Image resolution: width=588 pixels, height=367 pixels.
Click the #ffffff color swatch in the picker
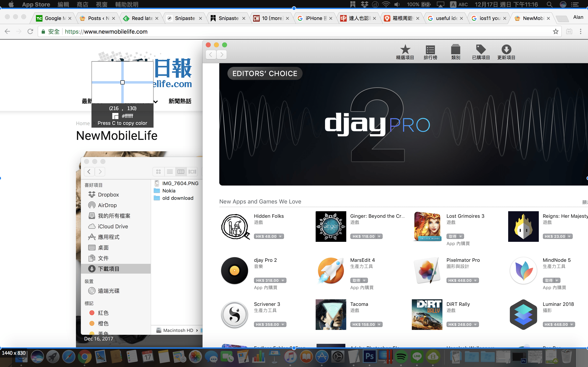coord(116,116)
